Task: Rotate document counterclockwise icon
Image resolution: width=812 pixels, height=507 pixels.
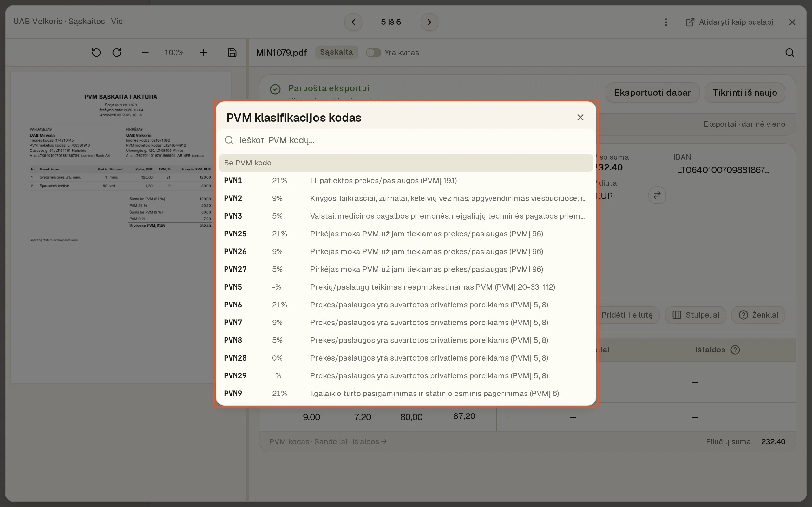Action: click(96, 53)
